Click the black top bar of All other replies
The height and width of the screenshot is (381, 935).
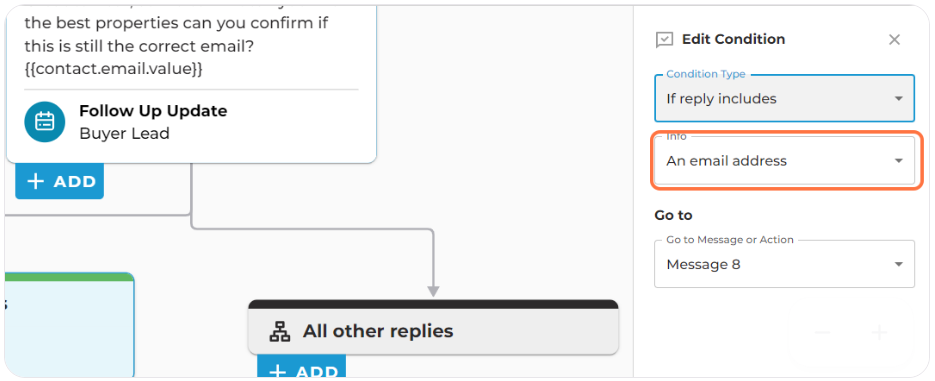[433, 304]
